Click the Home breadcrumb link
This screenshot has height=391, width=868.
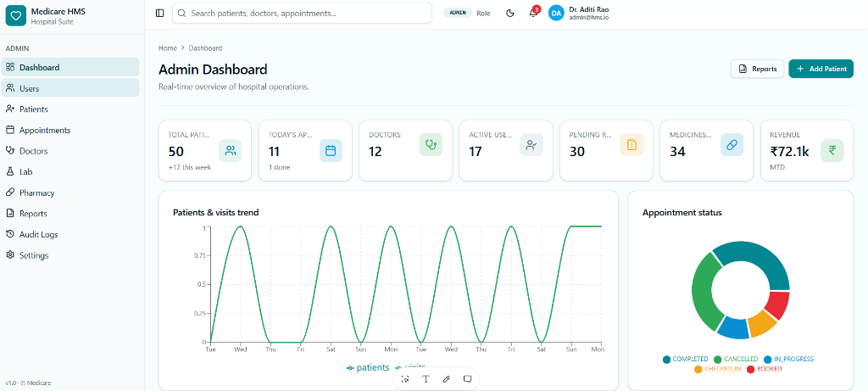pos(168,48)
